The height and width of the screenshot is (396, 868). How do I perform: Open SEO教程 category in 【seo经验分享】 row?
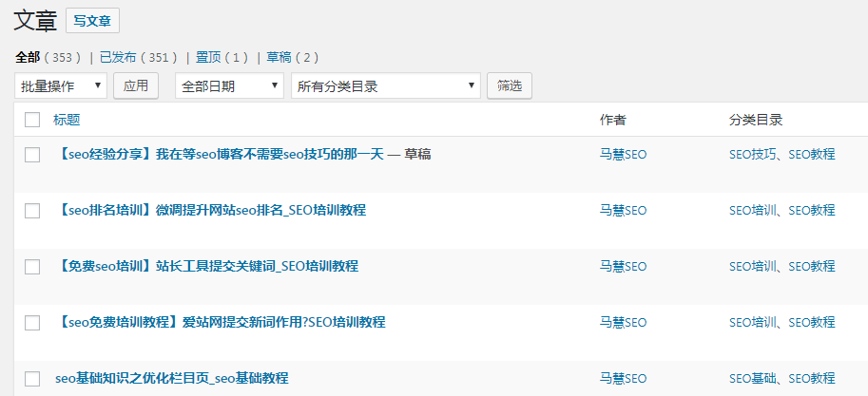pyautogui.click(x=812, y=154)
